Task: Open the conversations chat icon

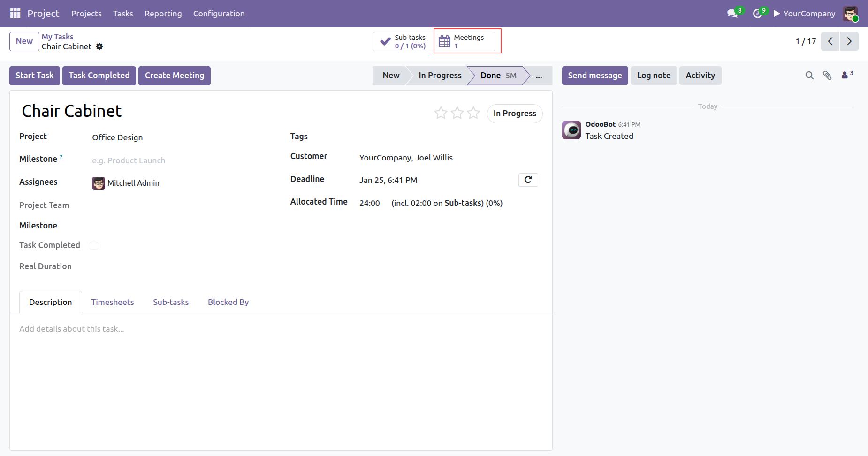Action: pos(732,14)
